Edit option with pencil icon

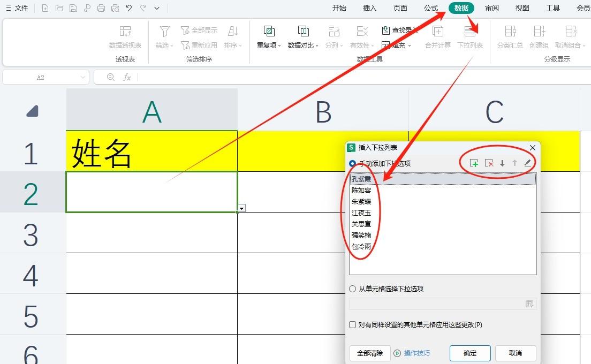(528, 163)
